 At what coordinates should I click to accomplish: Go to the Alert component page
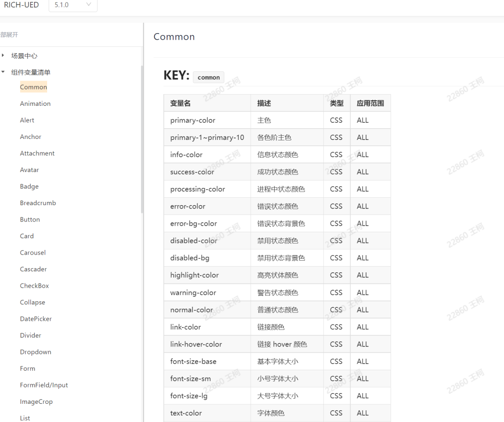[x=27, y=120]
